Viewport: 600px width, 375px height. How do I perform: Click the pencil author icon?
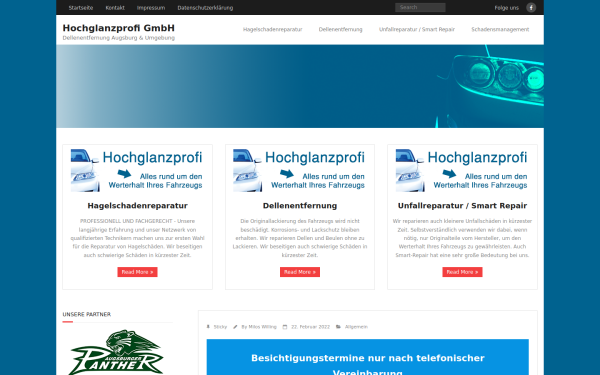pos(235,327)
